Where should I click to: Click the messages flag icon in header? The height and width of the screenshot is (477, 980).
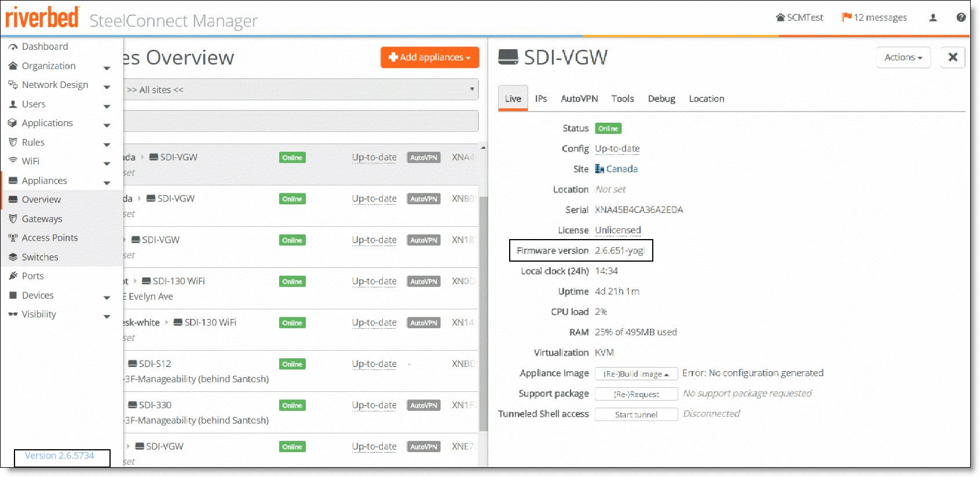point(847,17)
